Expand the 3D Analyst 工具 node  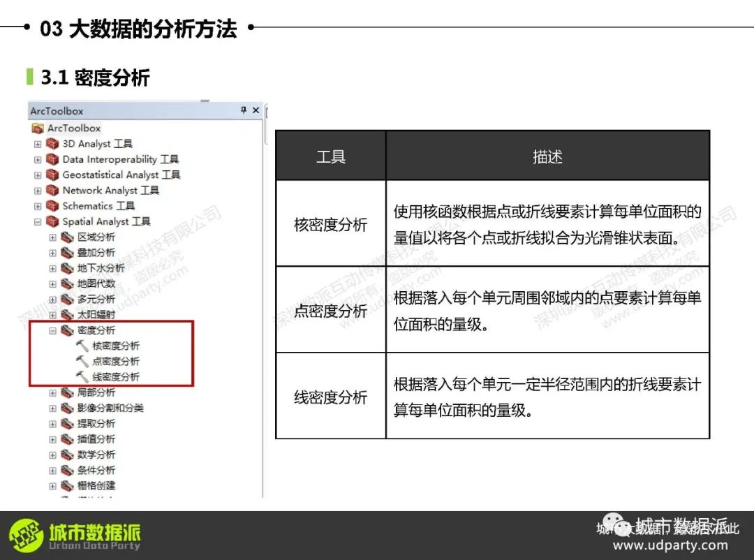[38, 145]
